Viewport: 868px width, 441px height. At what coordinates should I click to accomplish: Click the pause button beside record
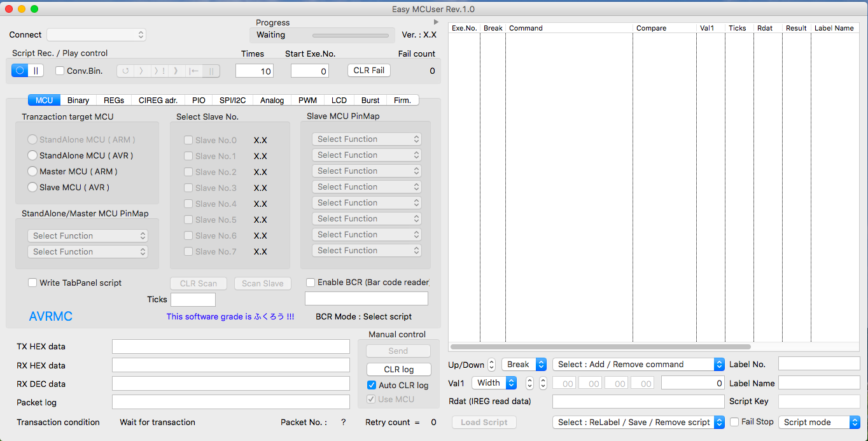pos(36,71)
